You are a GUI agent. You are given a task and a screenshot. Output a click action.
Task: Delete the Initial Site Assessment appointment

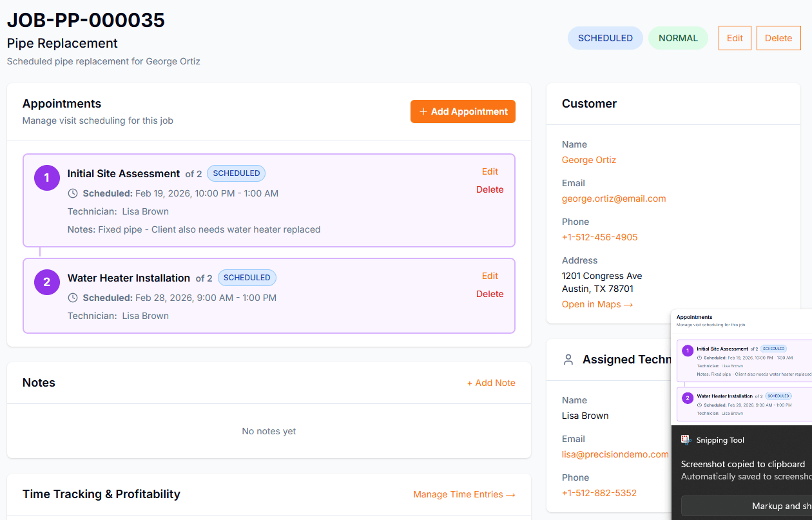[490, 189]
